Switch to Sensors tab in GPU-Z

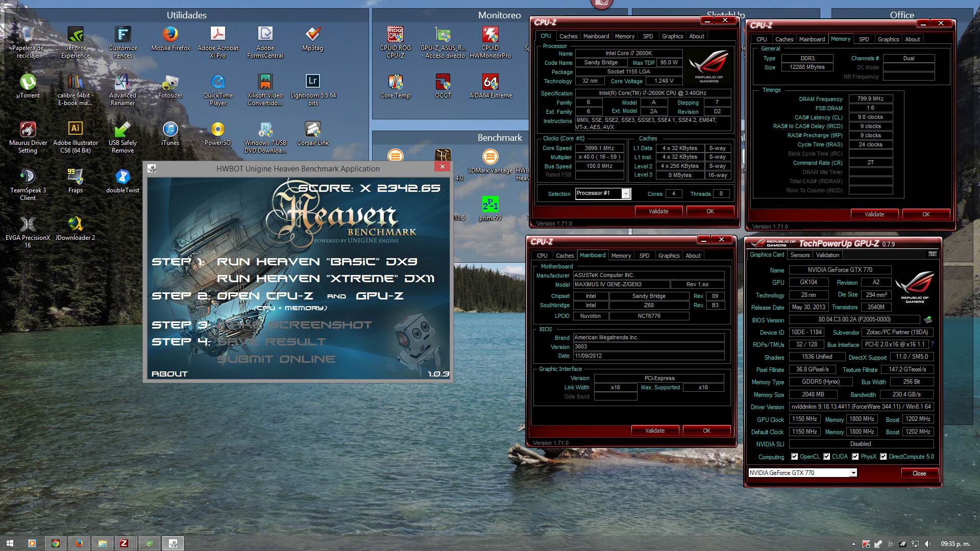800,255
